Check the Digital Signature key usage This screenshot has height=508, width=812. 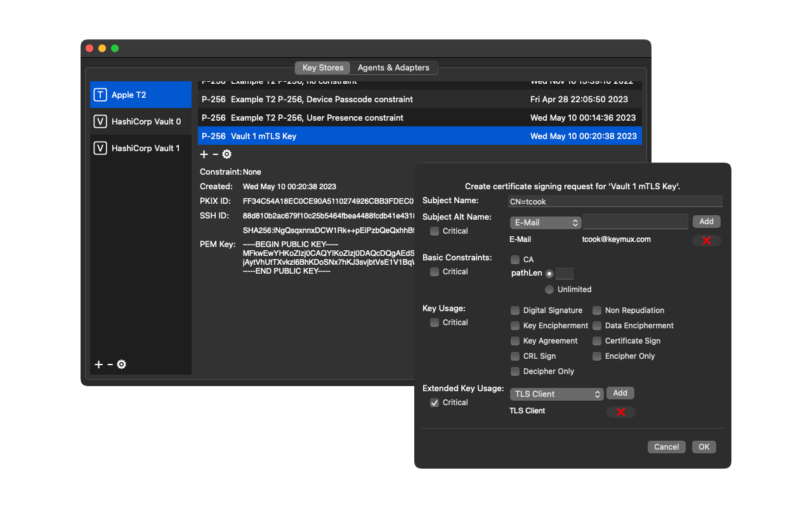pyautogui.click(x=515, y=311)
